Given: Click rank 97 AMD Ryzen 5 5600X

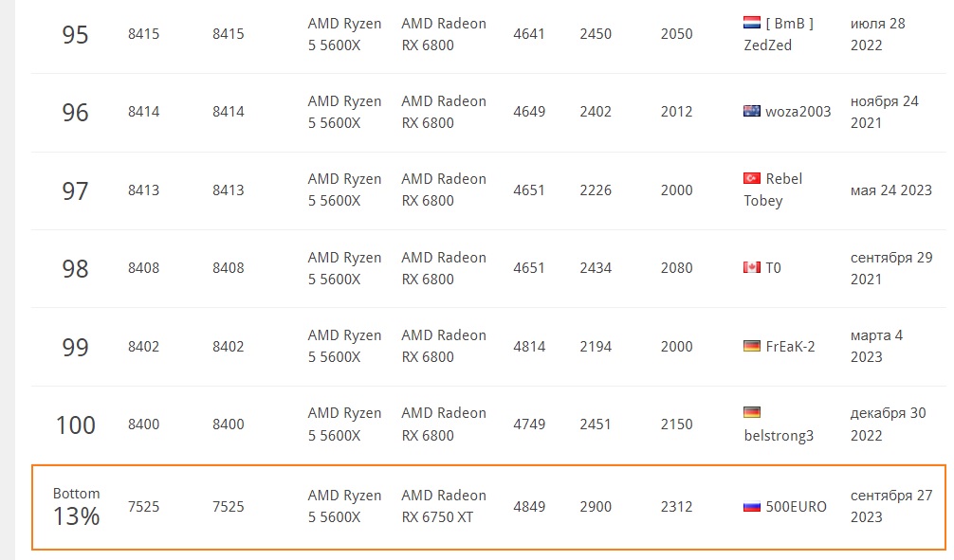Looking at the screenshot, I should tap(344, 190).
